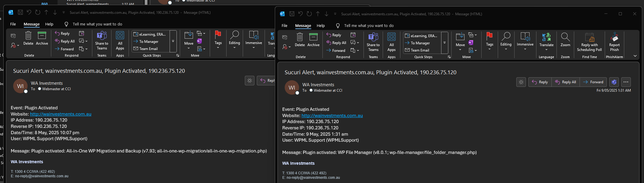Image resolution: width=644 pixels, height=183 pixels.
Task: Forward the email from the right window ribbon
Action: [x=336, y=50]
